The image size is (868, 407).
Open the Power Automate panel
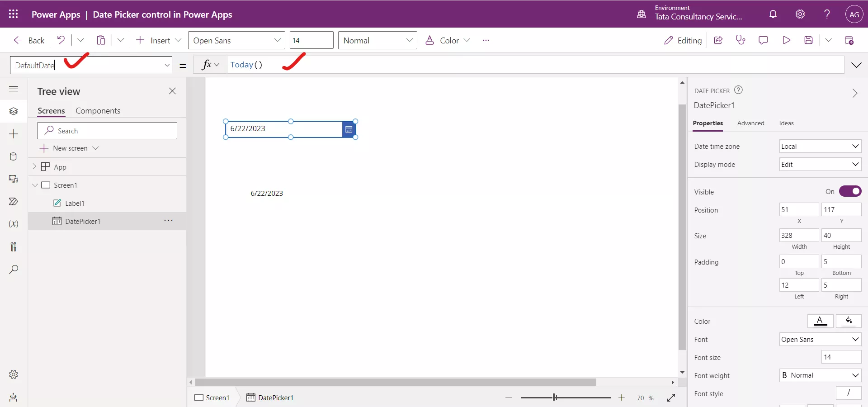[x=14, y=202]
